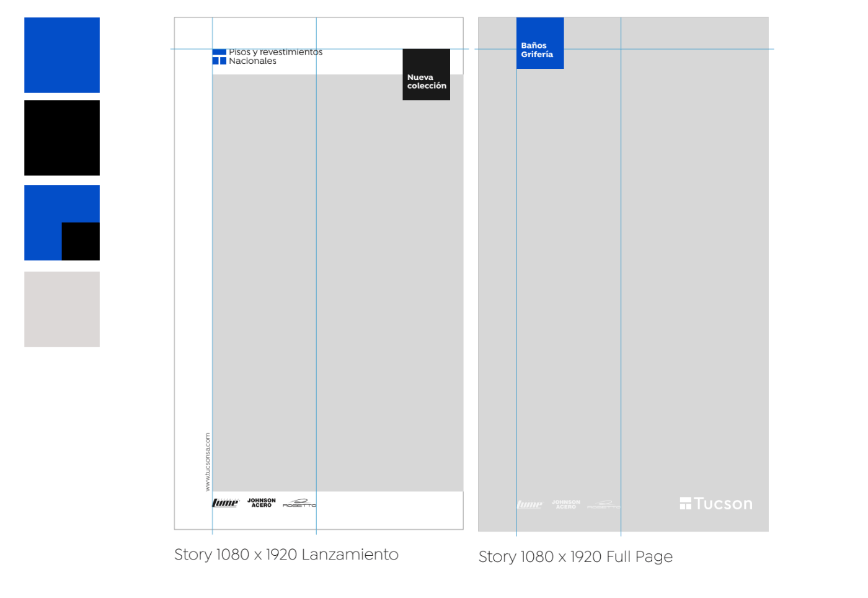Image resolution: width=868 pixels, height=598 pixels.
Task: Select the Story 1080 x 1920 Lanzamiento caption
Action: [286, 555]
